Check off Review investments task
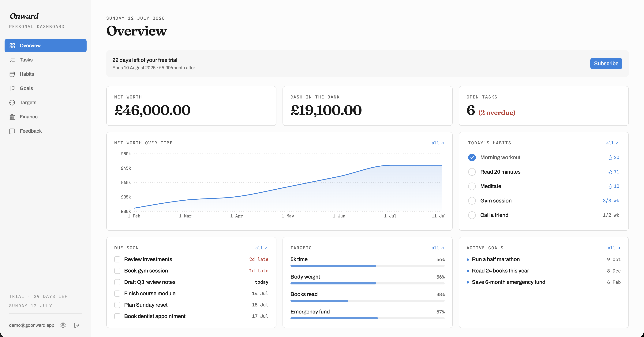The image size is (644, 337). (117, 259)
